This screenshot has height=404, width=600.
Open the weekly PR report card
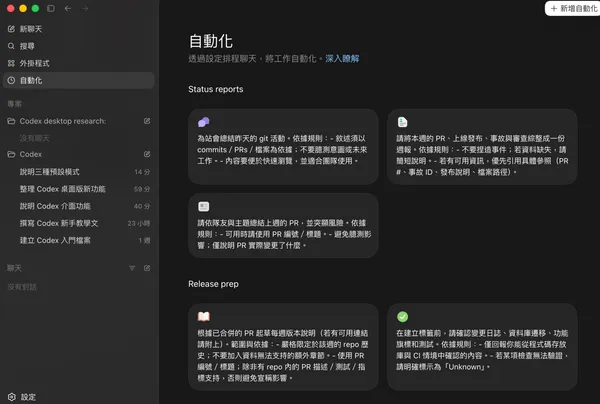[x=482, y=147]
